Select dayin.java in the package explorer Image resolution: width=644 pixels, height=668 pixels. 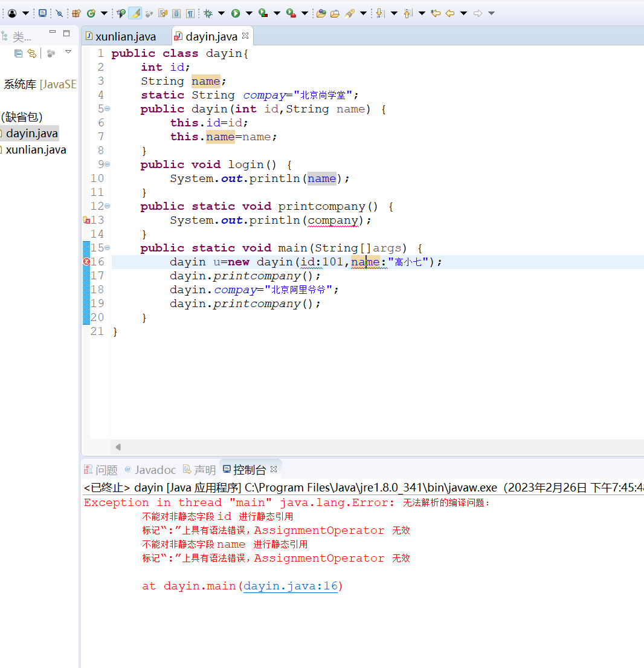pyautogui.click(x=31, y=134)
